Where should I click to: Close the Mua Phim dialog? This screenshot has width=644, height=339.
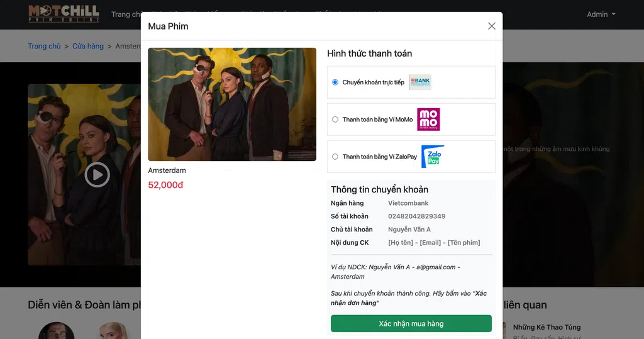click(x=492, y=26)
